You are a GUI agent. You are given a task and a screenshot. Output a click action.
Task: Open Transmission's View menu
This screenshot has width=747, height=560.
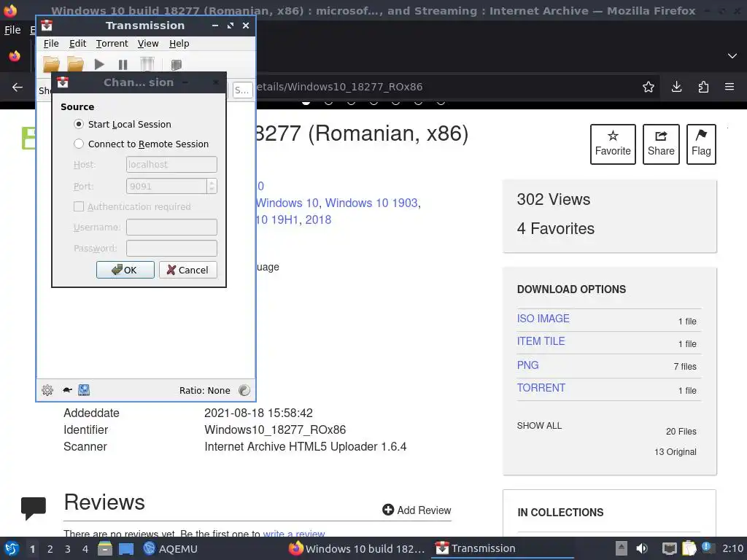point(148,43)
